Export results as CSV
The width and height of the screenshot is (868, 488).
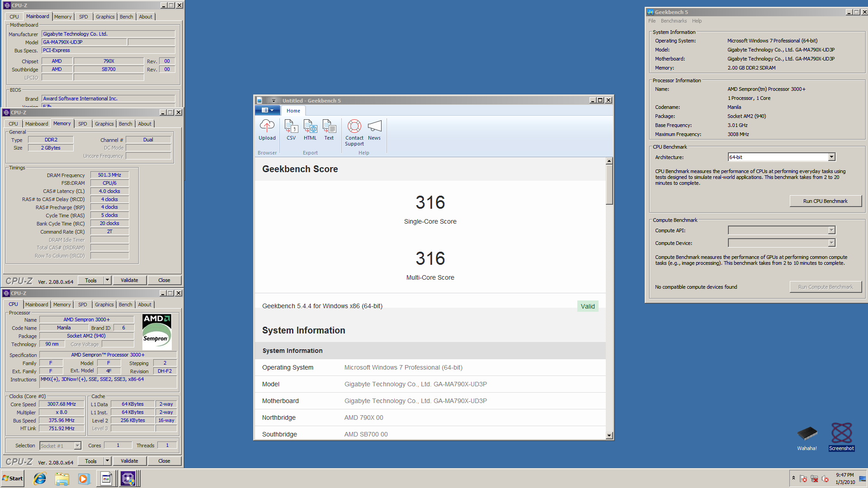(291, 130)
